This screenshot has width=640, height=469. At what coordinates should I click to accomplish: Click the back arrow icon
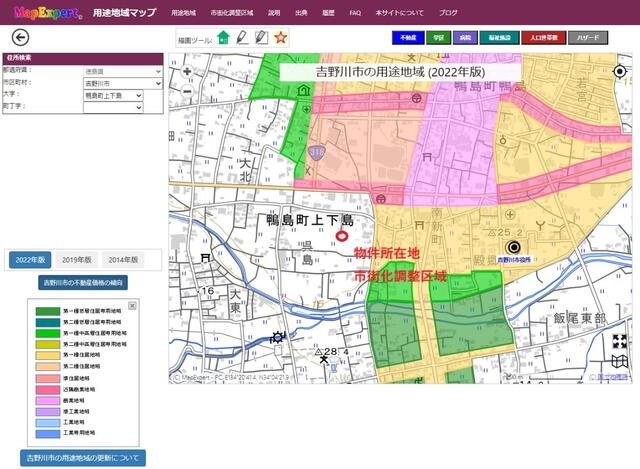(x=20, y=37)
